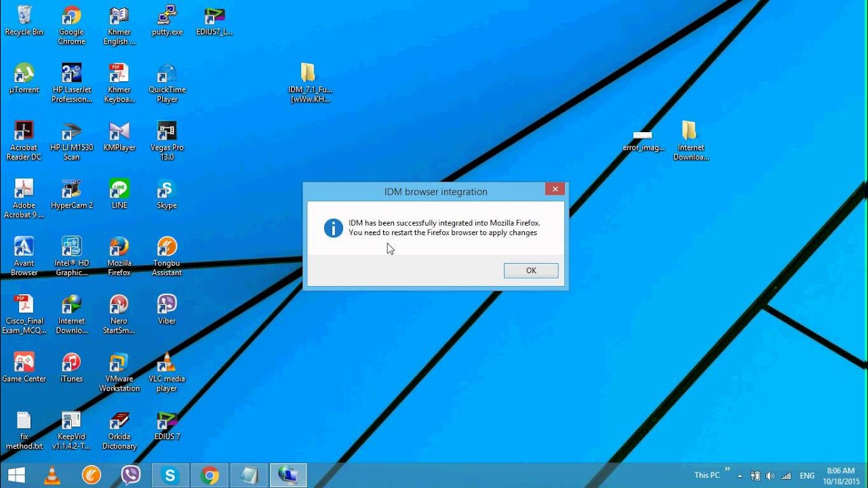Select the µTorrent desktop icon

point(24,79)
